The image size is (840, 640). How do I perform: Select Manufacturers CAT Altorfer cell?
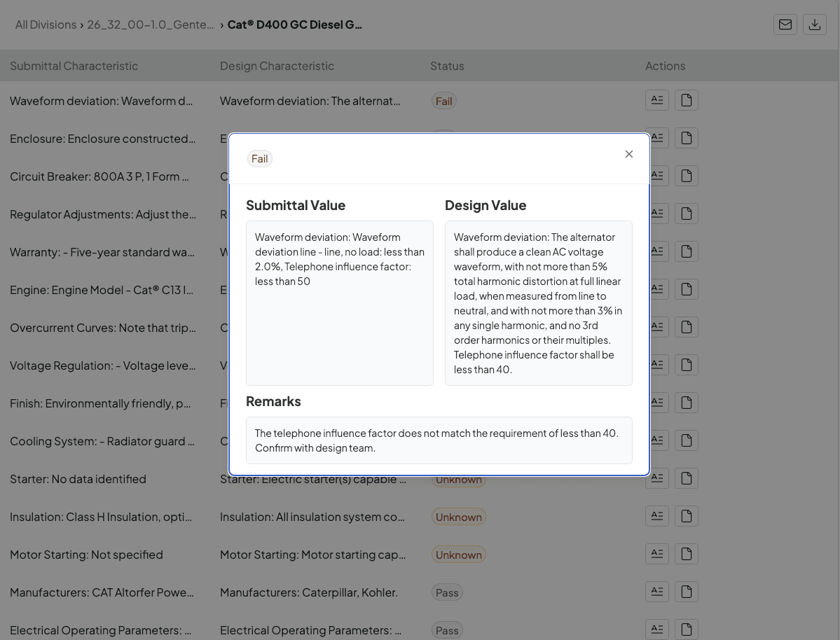102,592
